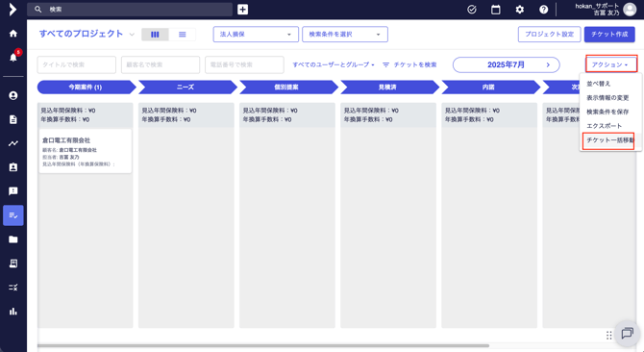Open the message alert icon in sidebar
644x352 pixels.
coord(13,191)
